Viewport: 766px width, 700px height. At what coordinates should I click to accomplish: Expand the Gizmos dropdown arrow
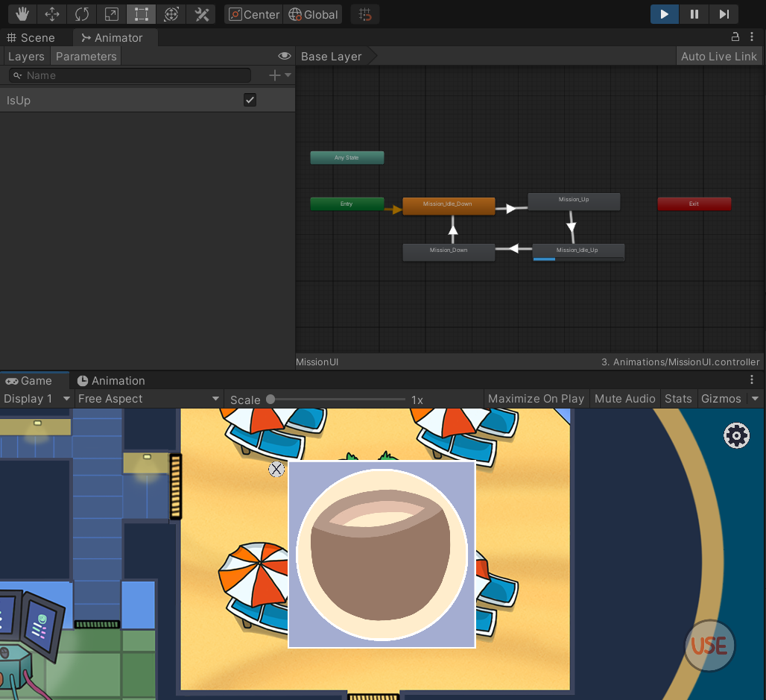pyautogui.click(x=756, y=399)
